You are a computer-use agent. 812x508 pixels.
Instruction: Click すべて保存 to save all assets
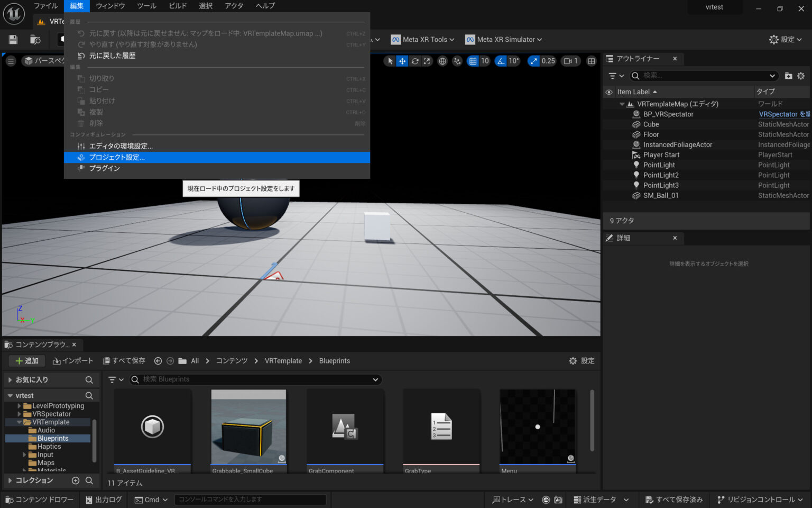(x=124, y=360)
